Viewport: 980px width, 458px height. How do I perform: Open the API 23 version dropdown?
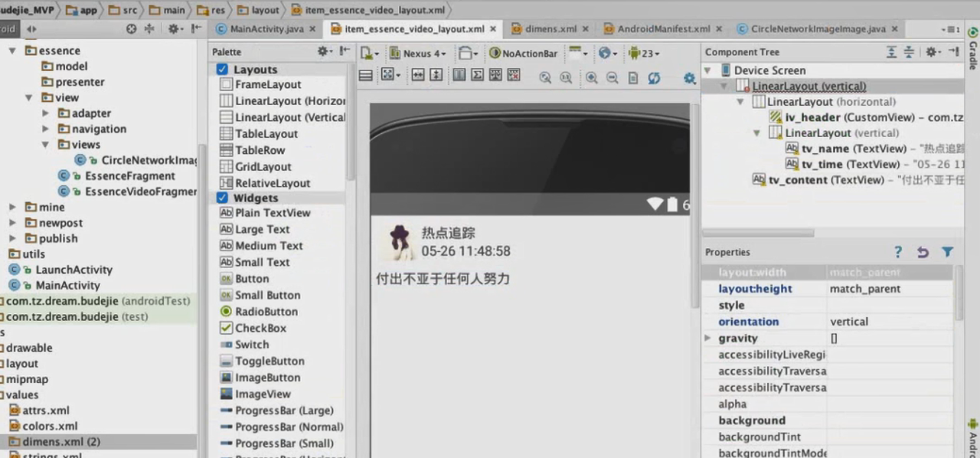pyautogui.click(x=643, y=53)
